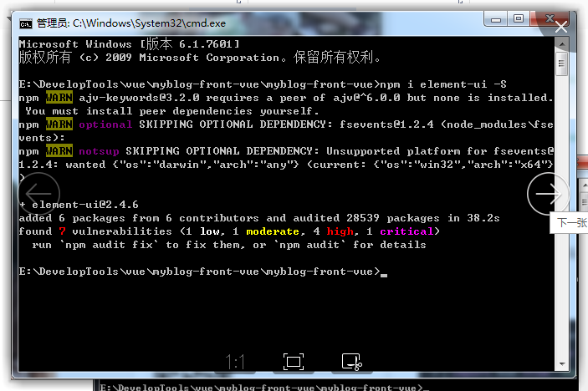Click the red '7' vulnerabilities count
The height and width of the screenshot is (391, 588).
[x=62, y=231]
